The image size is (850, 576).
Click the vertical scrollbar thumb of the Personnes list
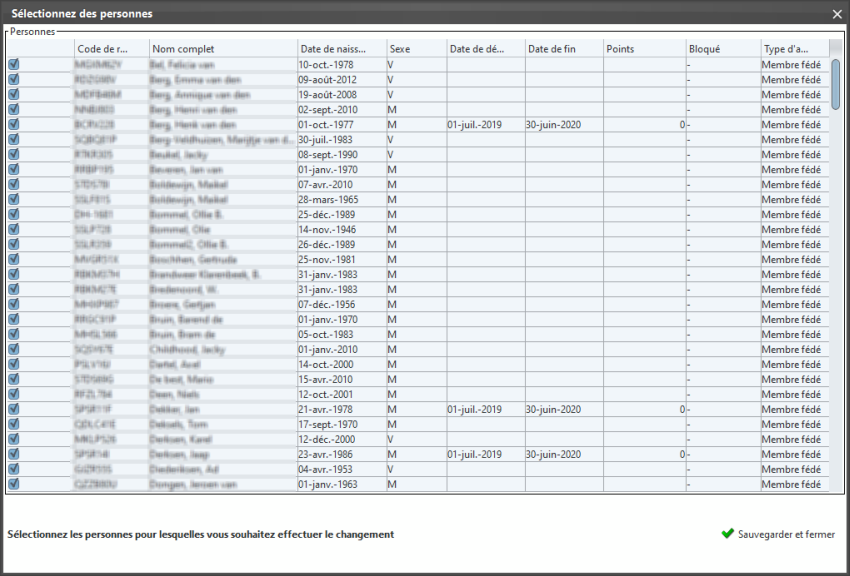click(835, 84)
